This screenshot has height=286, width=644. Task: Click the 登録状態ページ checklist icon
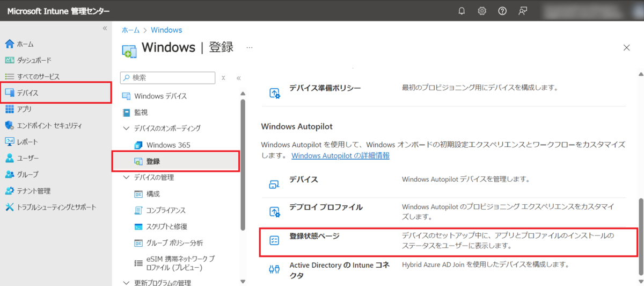point(274,241)
